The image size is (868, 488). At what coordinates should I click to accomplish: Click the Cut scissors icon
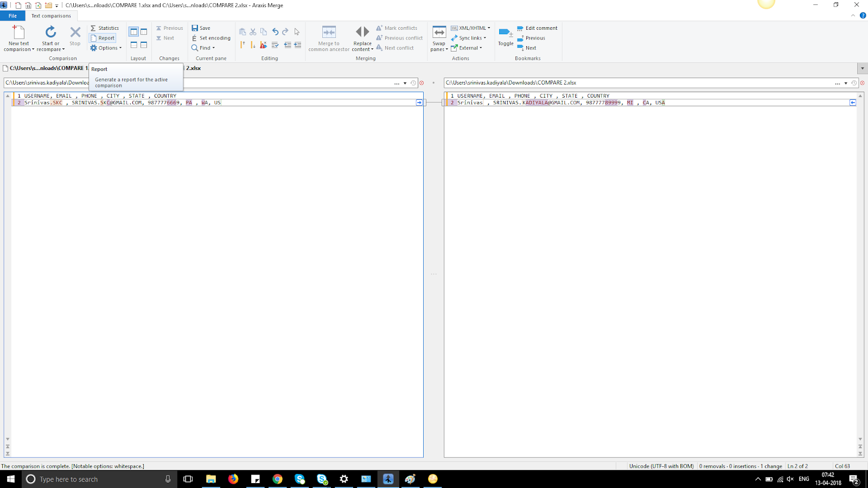tap(253, 31)
